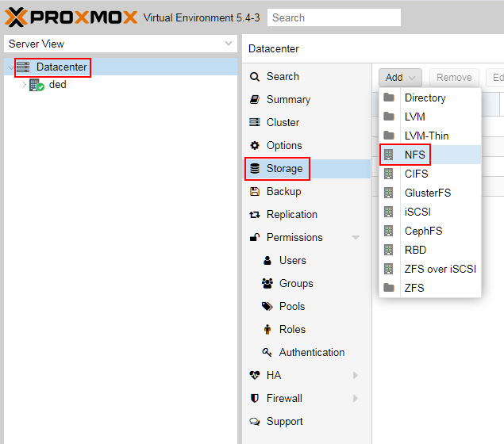Select NFS from the Add menu
504x444 pixels.
414,155
